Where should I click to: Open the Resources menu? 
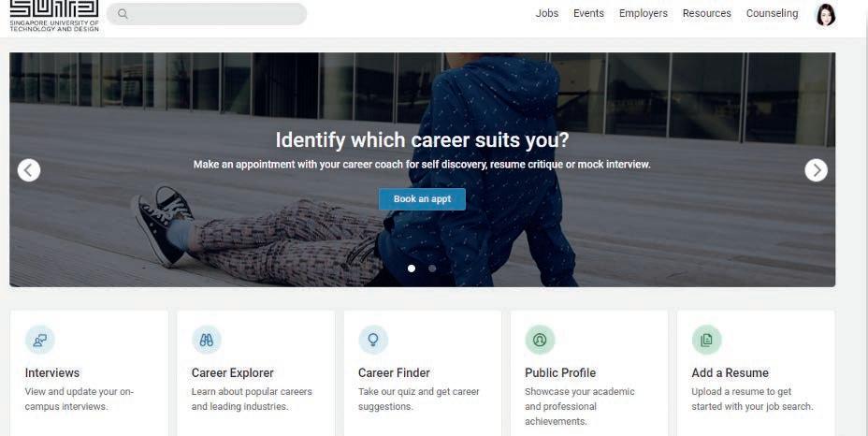click(706, 13)
